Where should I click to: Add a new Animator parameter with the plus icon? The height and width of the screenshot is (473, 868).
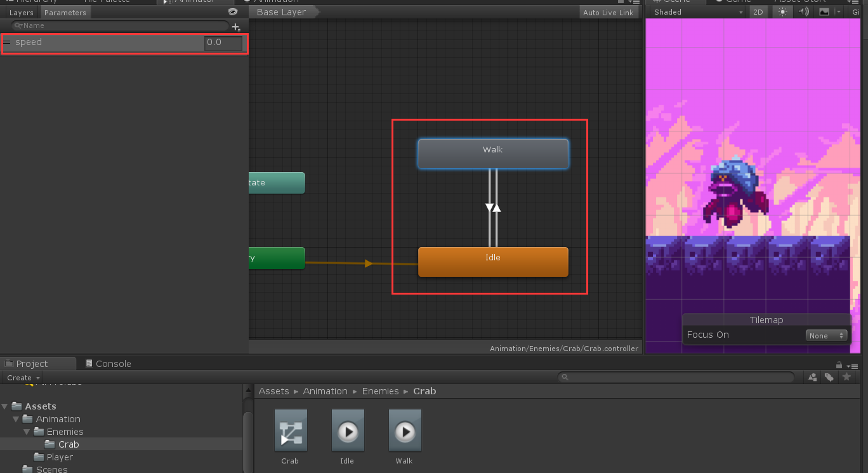click(x=235, y=26)
